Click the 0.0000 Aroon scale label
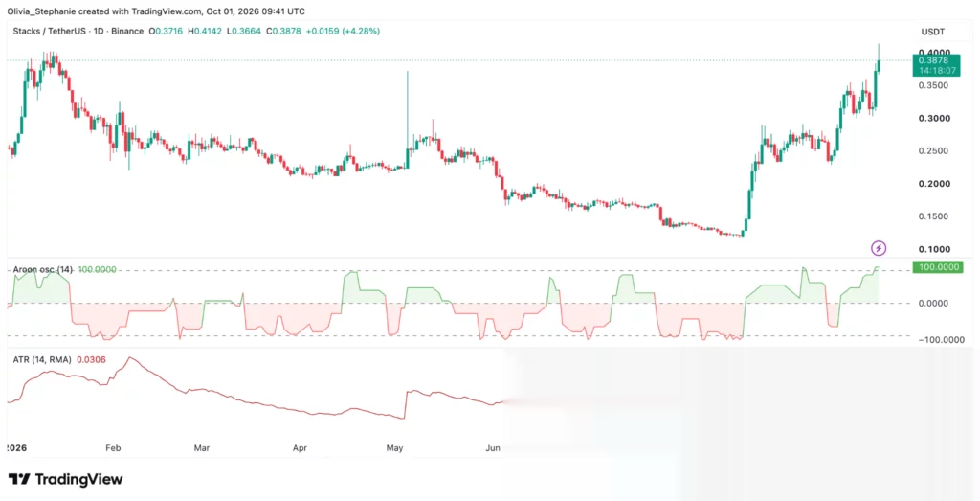Screen dimensions: 980x501 [934, 304]
